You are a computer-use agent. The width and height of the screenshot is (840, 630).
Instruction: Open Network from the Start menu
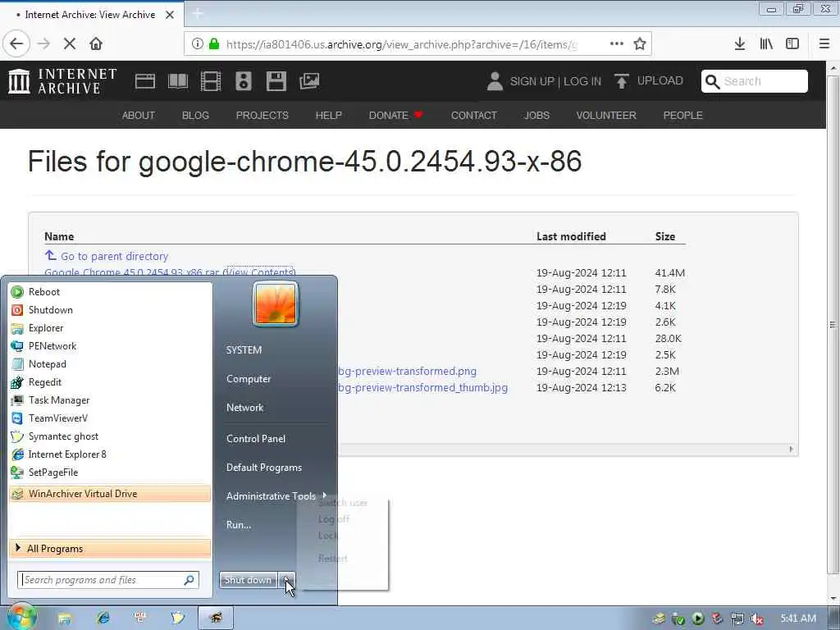[x=244, y=408]
